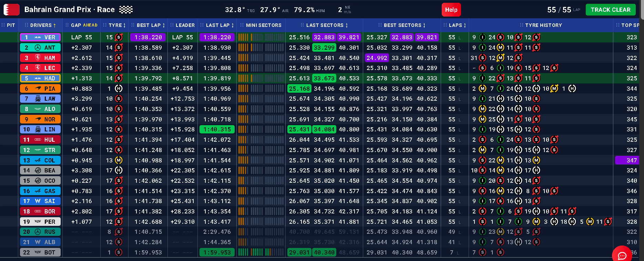Click the Haas logo in BEA's badge
This screenshot has height=261, width=644.
(x=38, y=170)
